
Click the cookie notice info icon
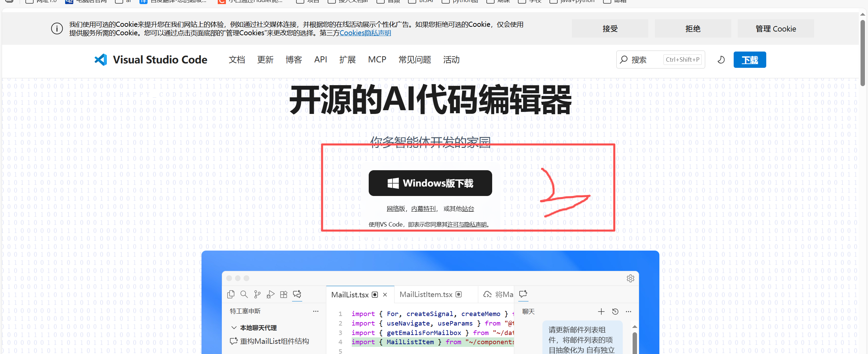[x=57, y=28]
